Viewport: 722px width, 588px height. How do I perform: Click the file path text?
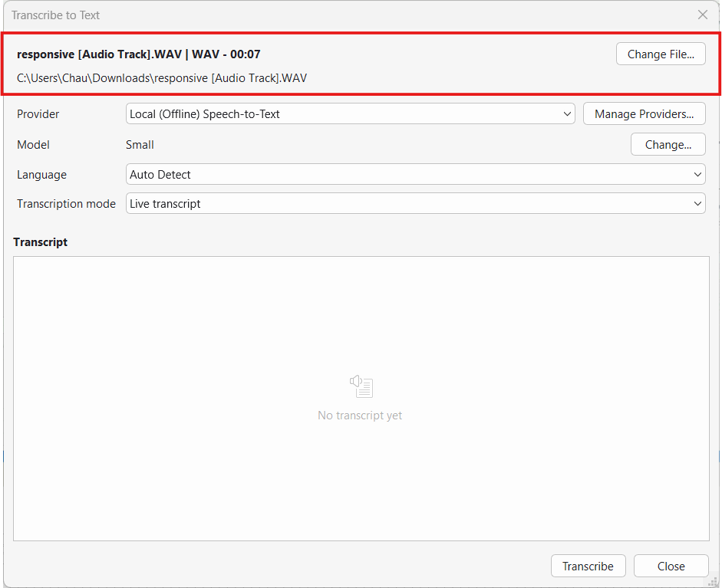[162, 77]
